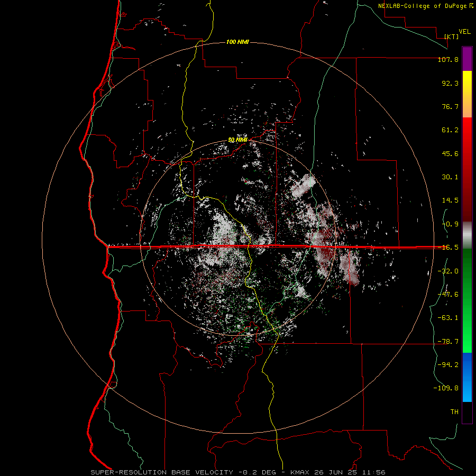The image size is (476, 476).
Task: Click the 76.7 velocity scale value
Action: click(450, 106)
